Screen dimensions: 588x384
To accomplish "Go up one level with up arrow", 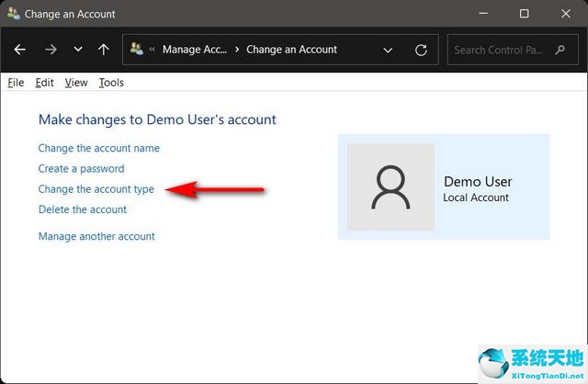I will (104, 49).
